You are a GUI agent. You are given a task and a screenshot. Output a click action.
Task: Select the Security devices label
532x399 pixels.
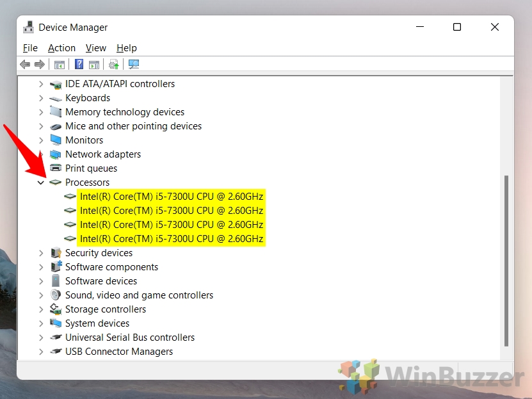tap(99, 253)
